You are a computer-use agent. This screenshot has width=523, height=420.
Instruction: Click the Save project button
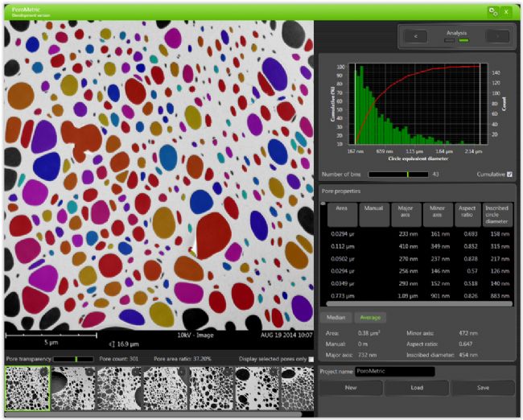(482, 388)
